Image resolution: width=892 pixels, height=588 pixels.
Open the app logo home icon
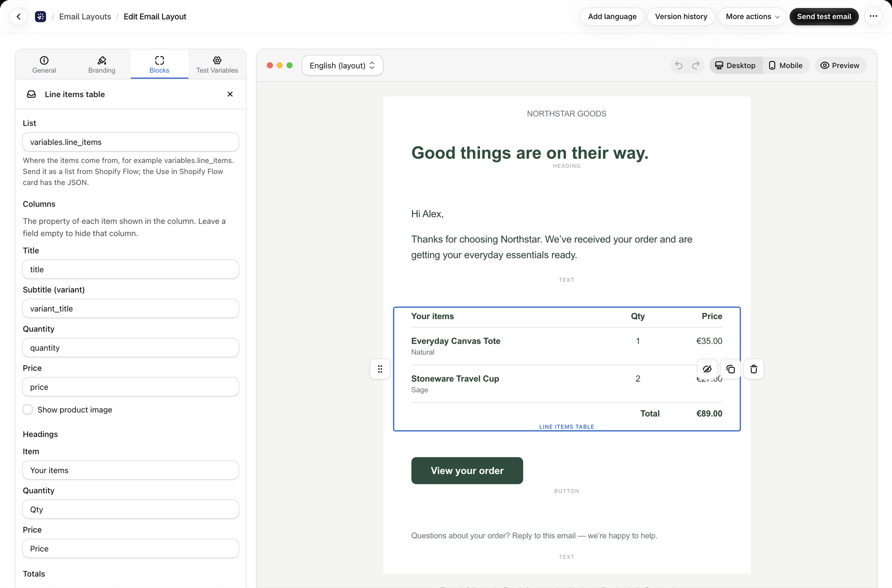(40, 17)
